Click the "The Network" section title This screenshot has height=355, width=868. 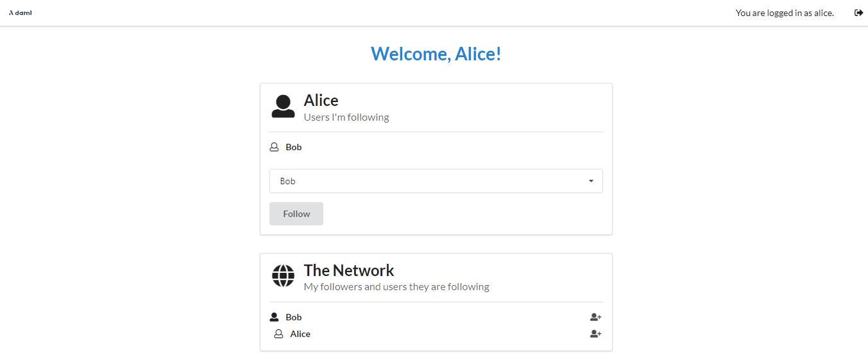pos(349,270)
